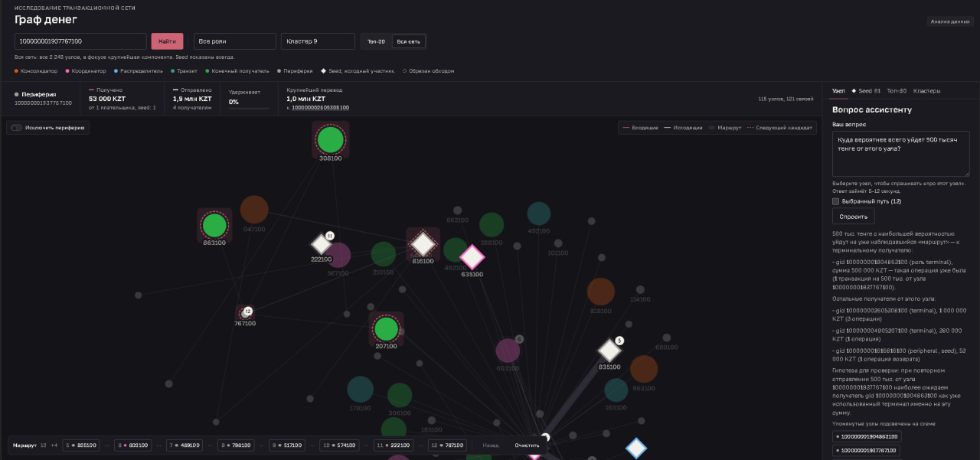Click the 'Спросить' ask button

pyautogui.click(x=853, y=217)
